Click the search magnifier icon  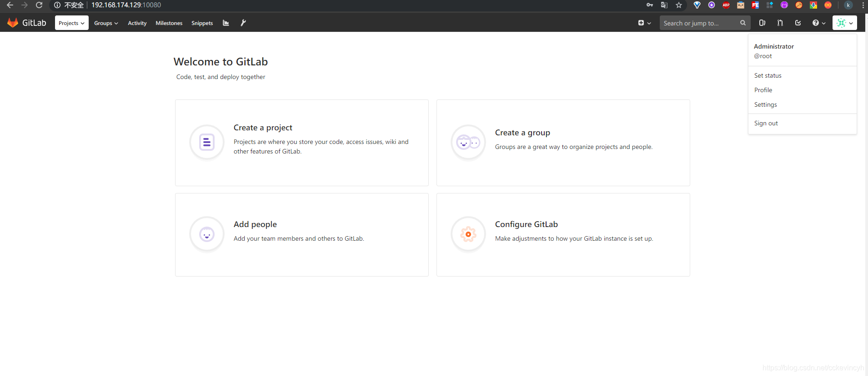pyautogui.click(x=743, y=23)
